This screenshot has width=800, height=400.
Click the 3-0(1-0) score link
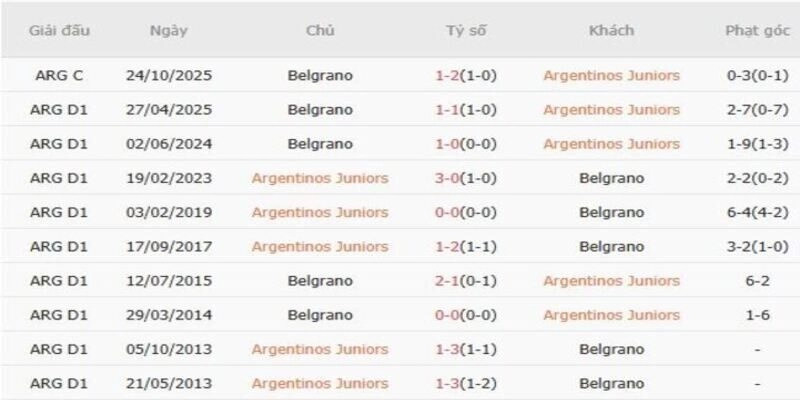pos(466,178)
